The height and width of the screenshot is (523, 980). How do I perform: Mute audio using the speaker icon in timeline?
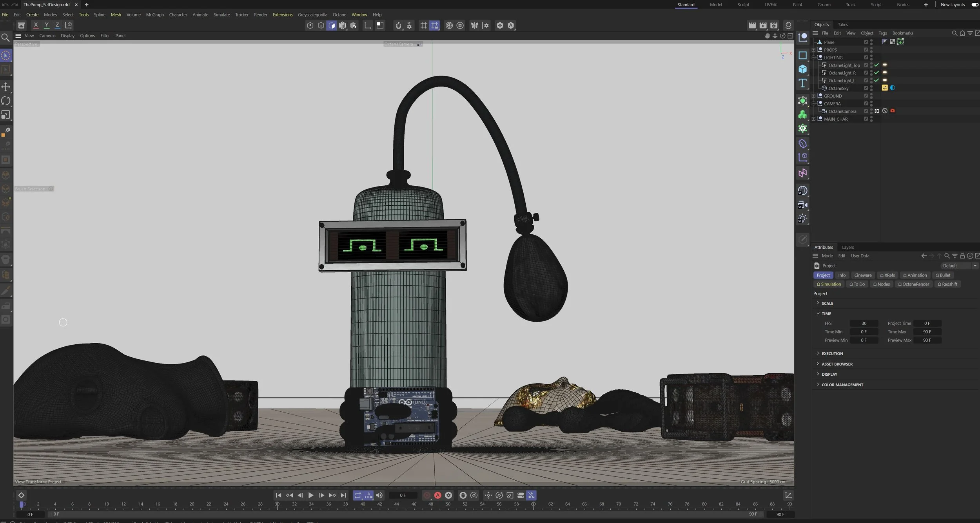coord(379,495)
